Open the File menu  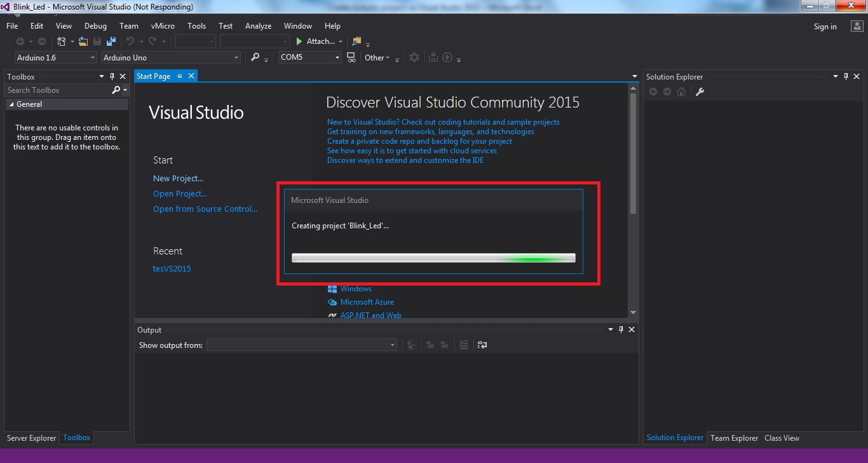click(12, 26)
